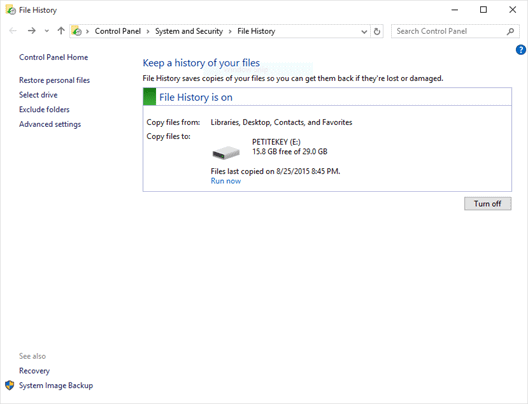Minimize the File History window
The height and width of the screenshot is (404, 528).
pos(455,10)
